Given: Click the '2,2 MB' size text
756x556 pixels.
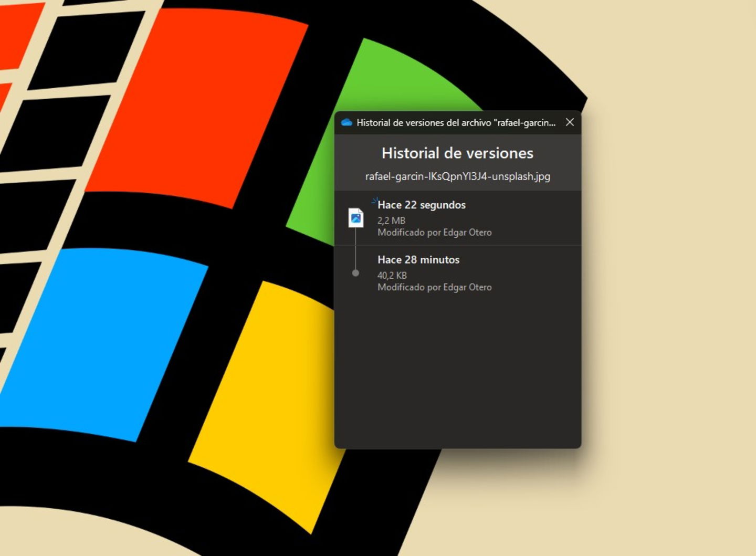Looking at the screenshot, I should 391,221.
